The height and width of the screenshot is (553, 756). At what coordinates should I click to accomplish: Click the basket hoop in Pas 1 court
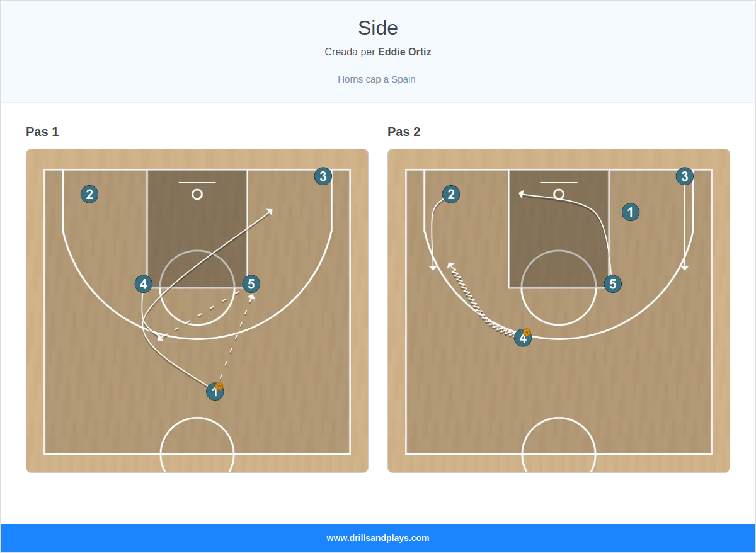(x=197, y=194)
